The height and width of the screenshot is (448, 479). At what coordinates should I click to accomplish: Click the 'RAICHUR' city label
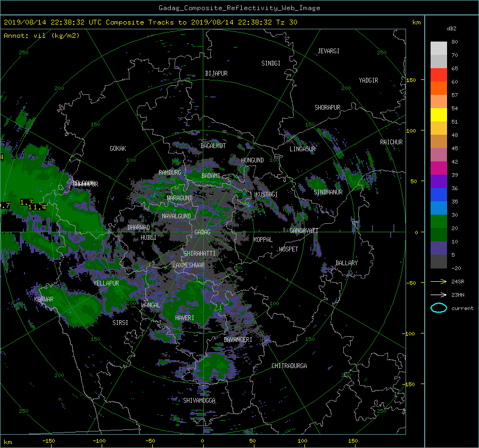click(391, 142)
